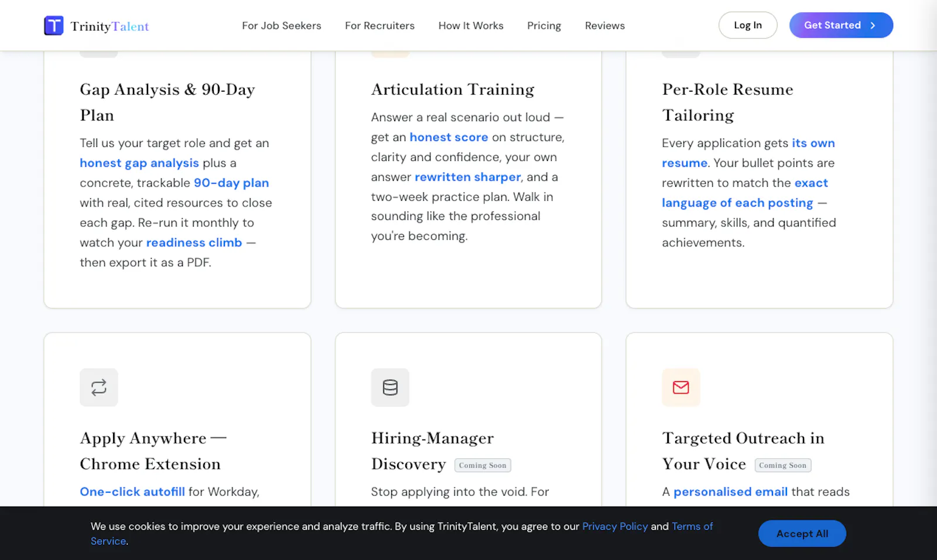Click the TrinityTalent brand name
937x560 pixels.
click(x=110, y=26)
